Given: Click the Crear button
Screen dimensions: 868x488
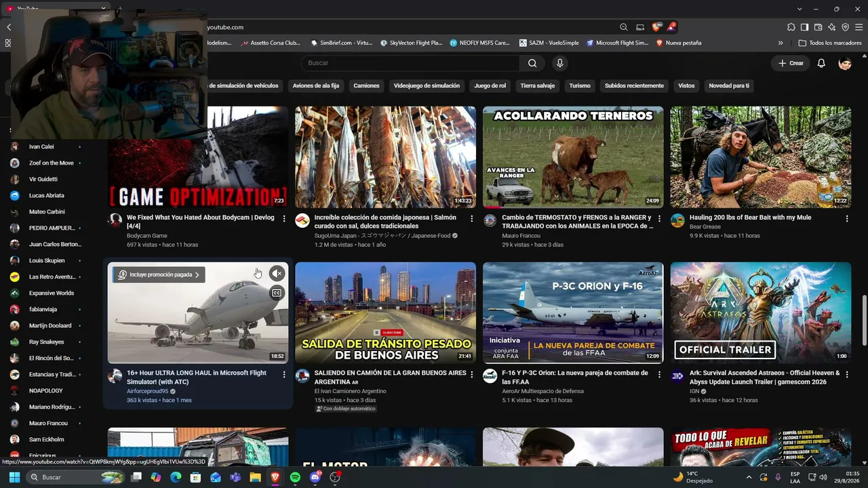Looking at the screenshot, I should pyautogui.click(x=791, y=63).
